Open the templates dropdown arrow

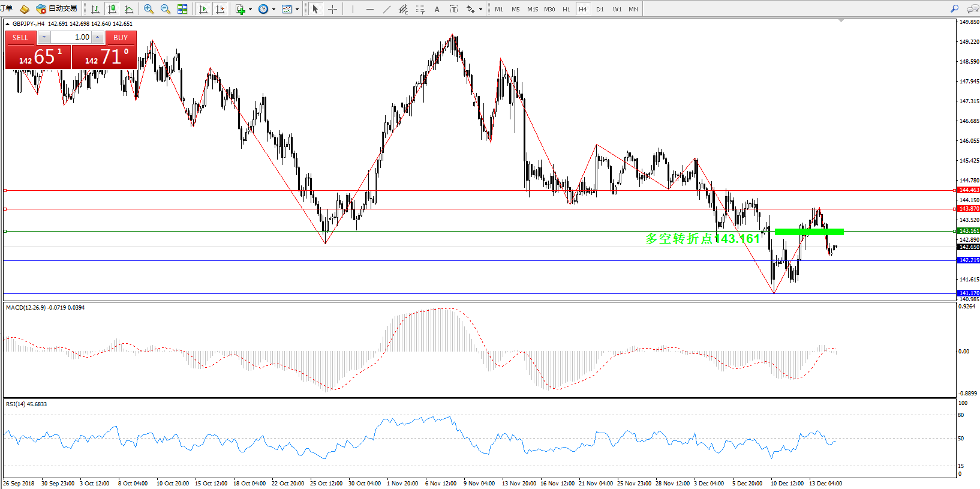click(x=297, y=9)
